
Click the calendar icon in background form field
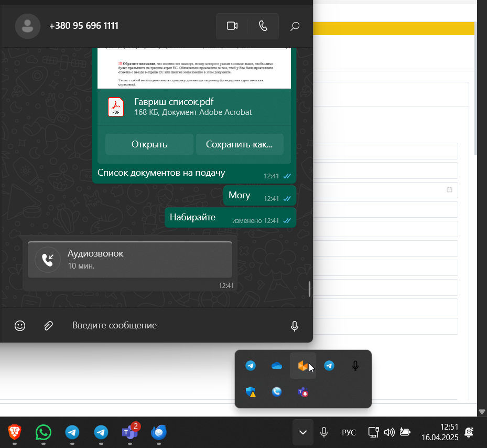tap(449, 190)
